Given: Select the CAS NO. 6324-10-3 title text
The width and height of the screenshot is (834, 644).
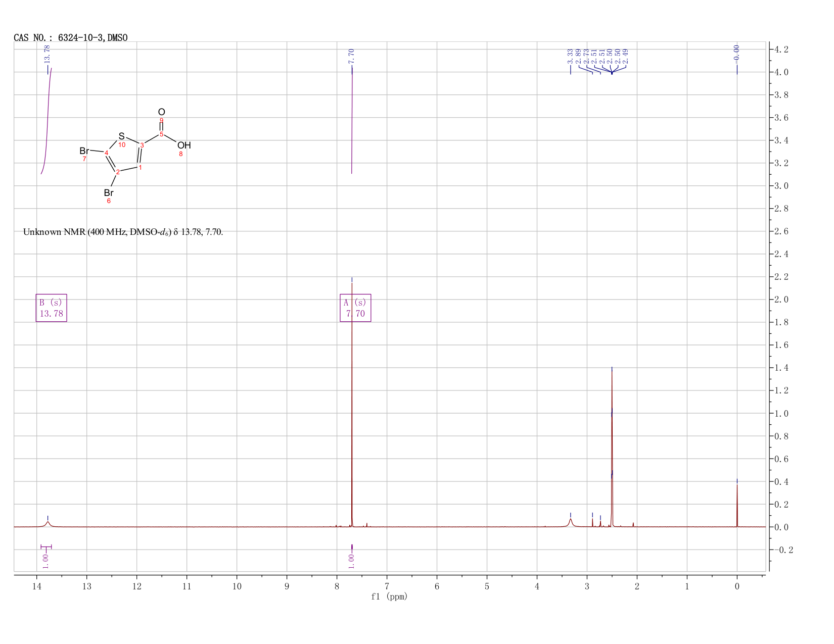Looking at the screenshot, I should pyautogui.click(x=71, y=38).
